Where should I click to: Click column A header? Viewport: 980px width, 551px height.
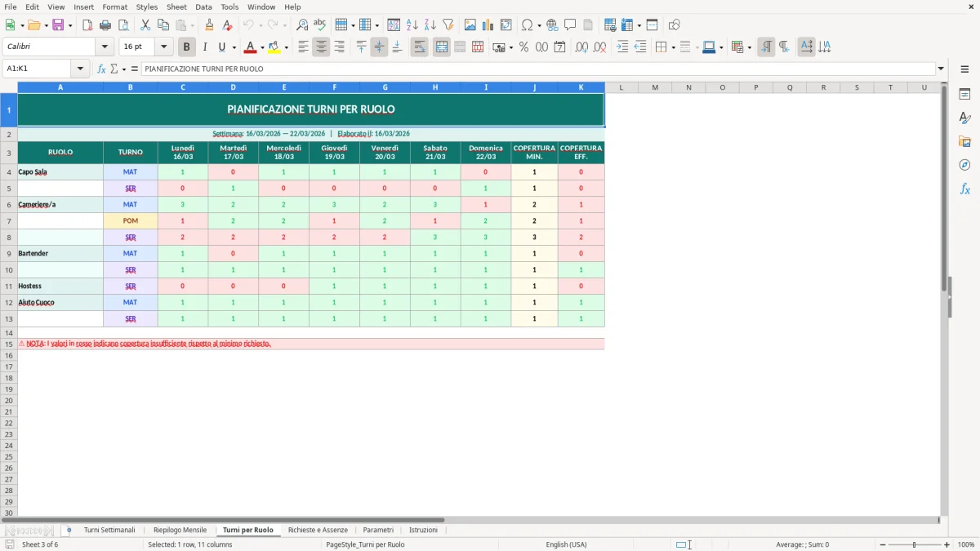[60, 87]
